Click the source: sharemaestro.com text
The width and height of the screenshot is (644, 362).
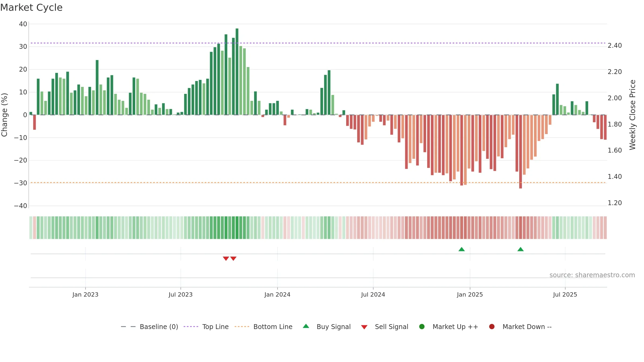click(592, 275)
